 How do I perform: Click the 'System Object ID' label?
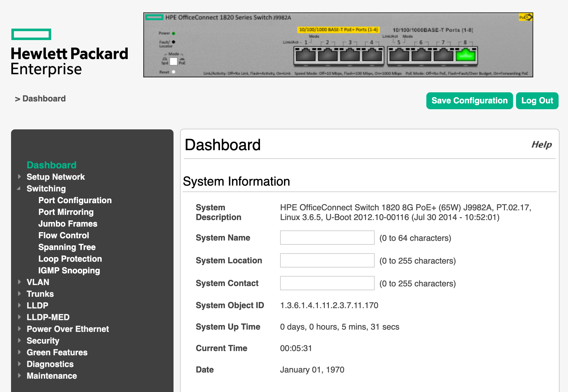(x=230, y=305)
